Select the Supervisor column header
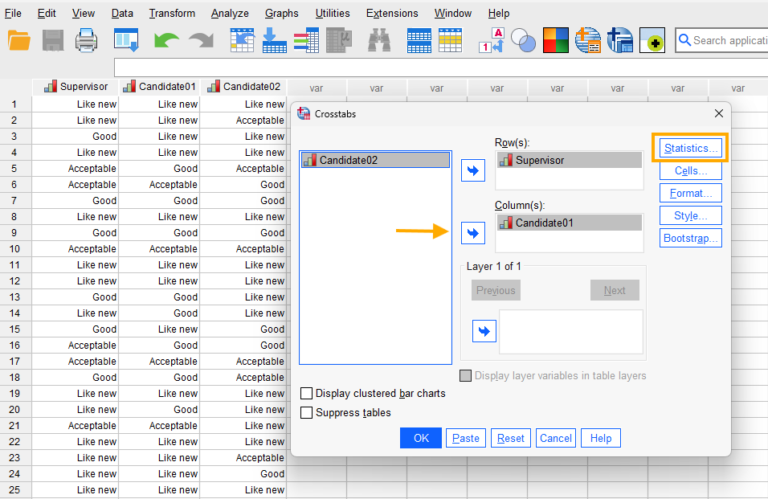The height and width of the screenshot is (499, 768). [x=75, y=87]
